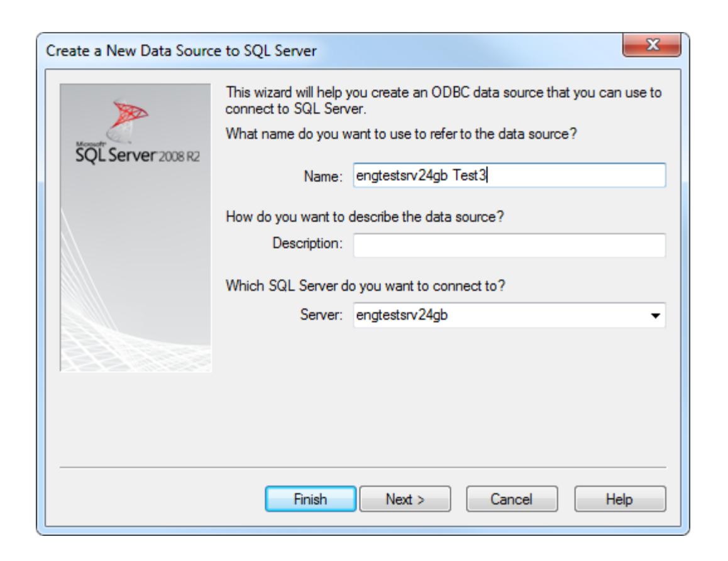728x561 pixels.
Task: Click the "What name do you want" question
Action: (401, 134)
